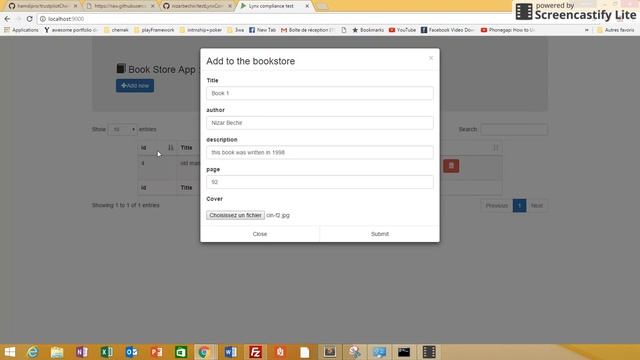Sort table by Id column

point(157,148)
